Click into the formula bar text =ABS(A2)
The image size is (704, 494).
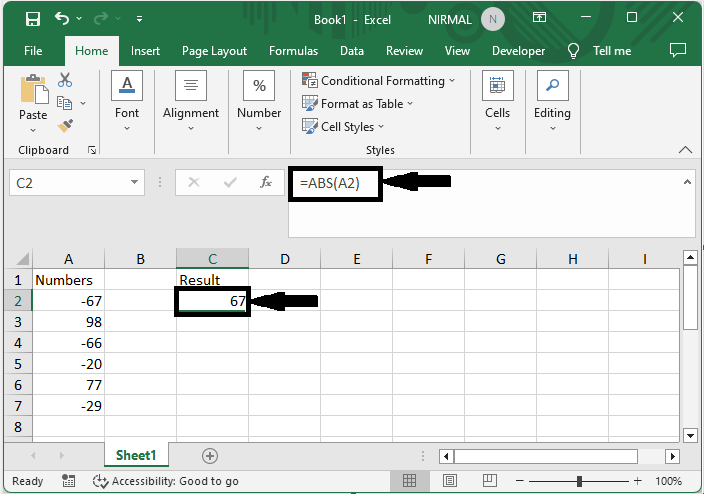(x=330, y=183)
